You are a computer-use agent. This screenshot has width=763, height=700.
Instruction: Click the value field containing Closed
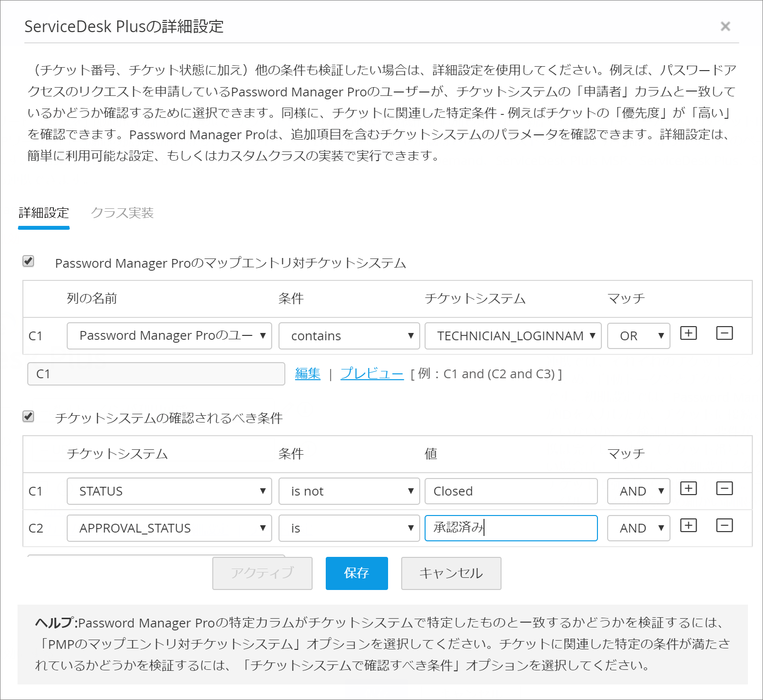click(511, 491)
